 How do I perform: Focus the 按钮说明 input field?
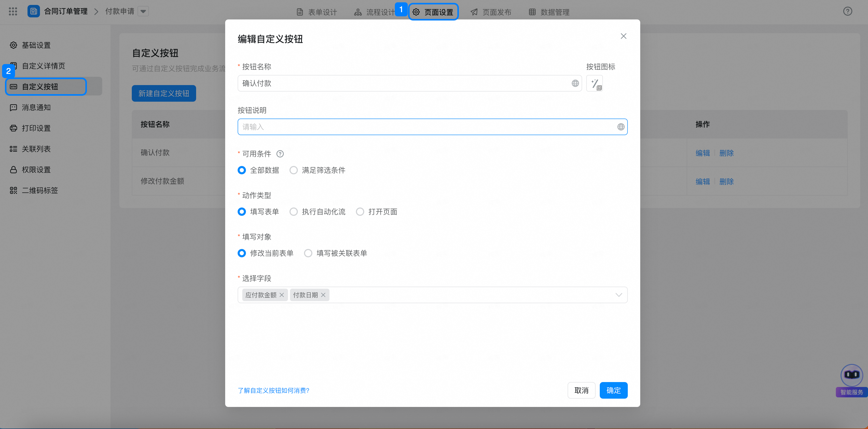[425, 127]
